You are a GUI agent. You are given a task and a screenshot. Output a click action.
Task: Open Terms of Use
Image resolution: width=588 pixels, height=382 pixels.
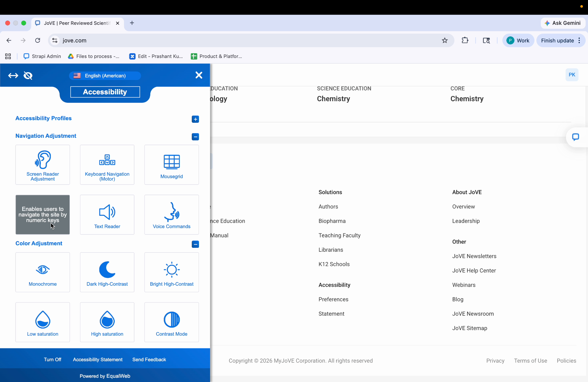pyautogui.click(x=531, y=361)
